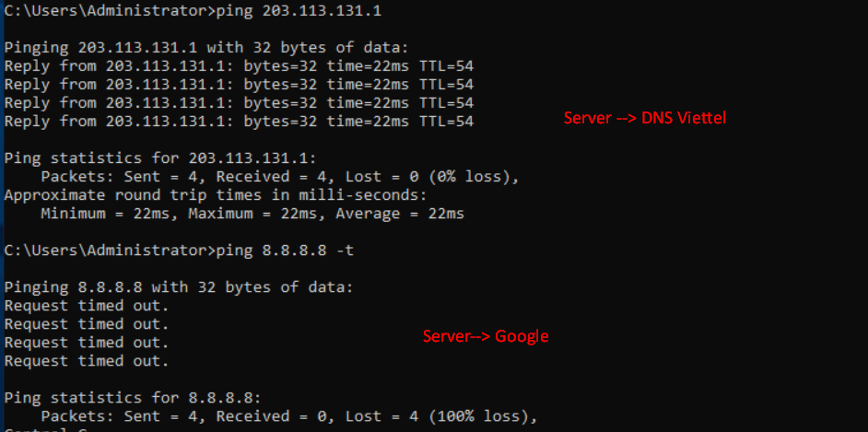Click the first 'Request timed out.' line
Image resolution: width=868 pixels, height=432 pixels.
tap(87, 305)
